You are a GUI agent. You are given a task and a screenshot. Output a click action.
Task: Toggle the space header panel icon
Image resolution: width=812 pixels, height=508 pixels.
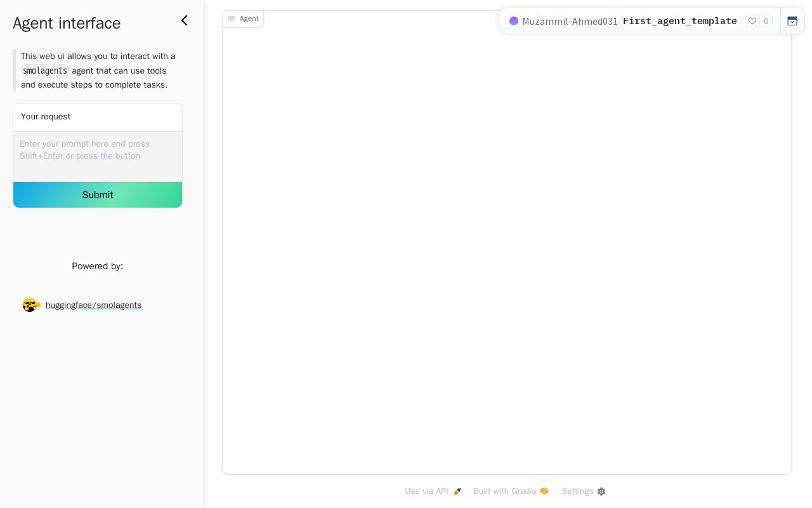792,21
